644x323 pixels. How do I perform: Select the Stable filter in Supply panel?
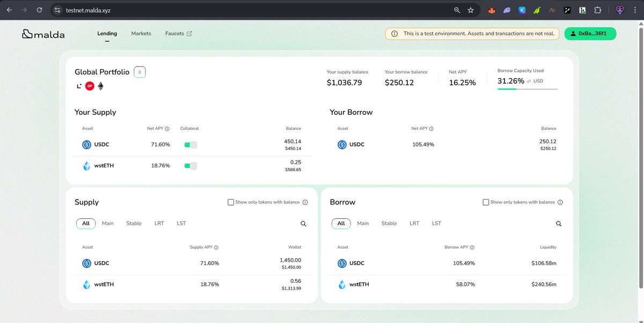pos(134,223)
